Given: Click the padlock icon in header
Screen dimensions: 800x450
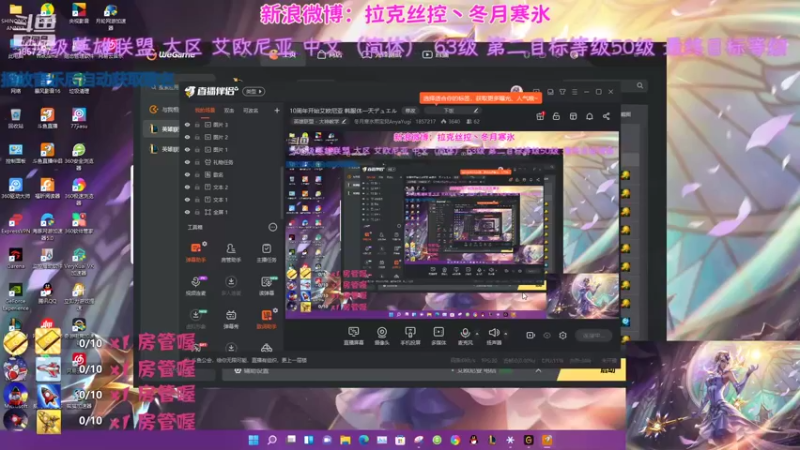Looking at the screenshot, I should tap(557, 116).
